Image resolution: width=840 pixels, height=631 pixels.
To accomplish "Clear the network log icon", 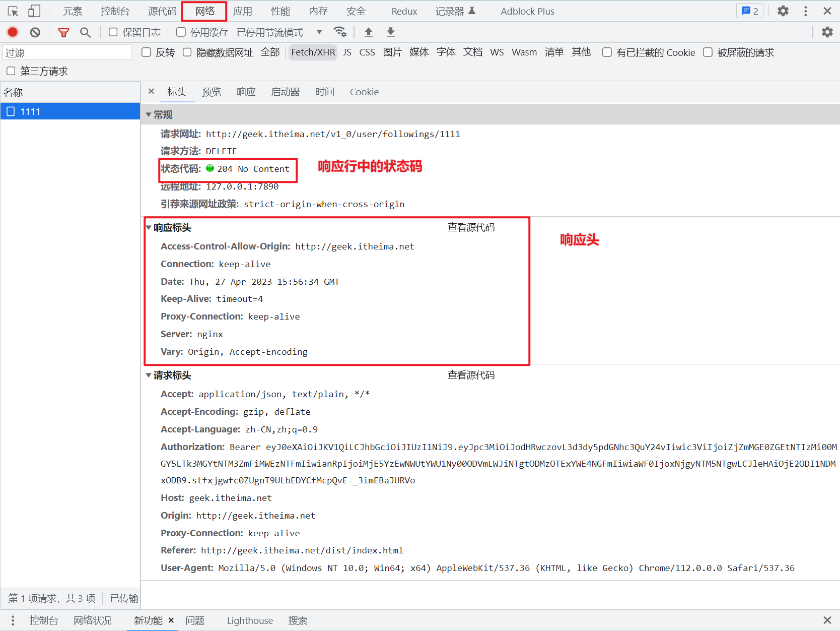I will [35, 32].
